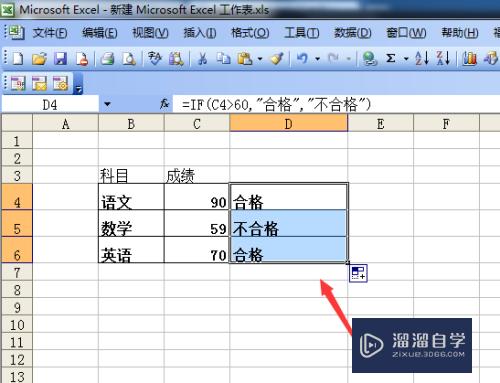This screenshot has width=500, height=383.
Task: Click the cell showing 不合格
Action: [289, 223]
